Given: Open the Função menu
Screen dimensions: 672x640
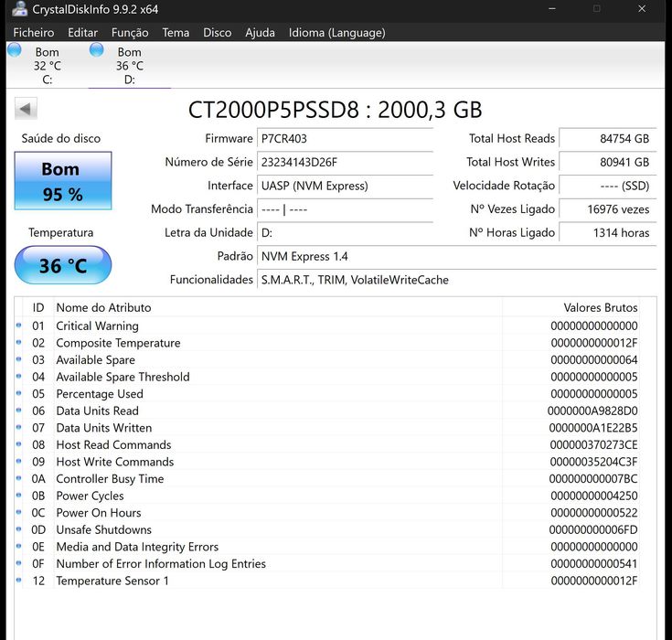Looking at the screenshot, I should [x=130, y=33].
